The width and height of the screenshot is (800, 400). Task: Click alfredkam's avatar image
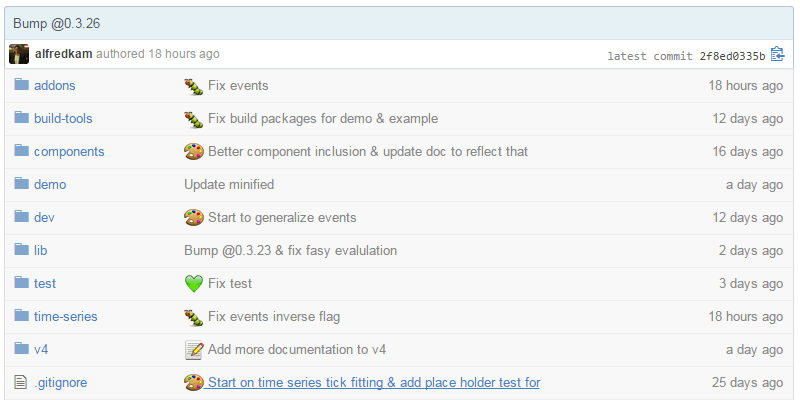[x=20, y=54]
